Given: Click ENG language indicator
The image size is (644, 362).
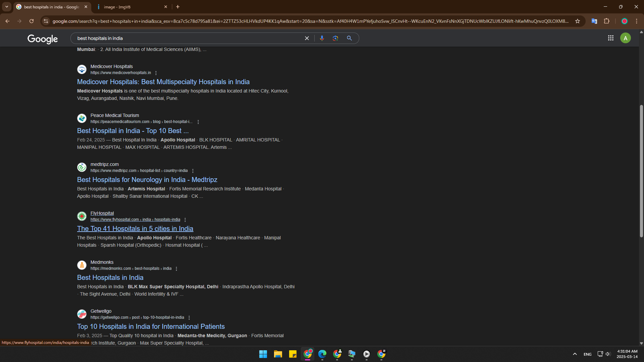Looking at the screenshot, I should point(588,354).
